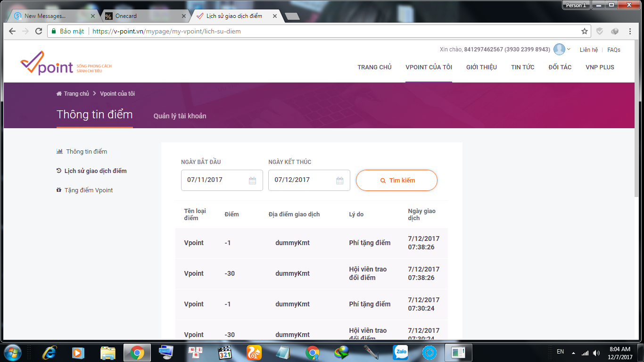The image size is (644, 362).
Task: Open Zalo from the taskbar
Action: [401, 352]
